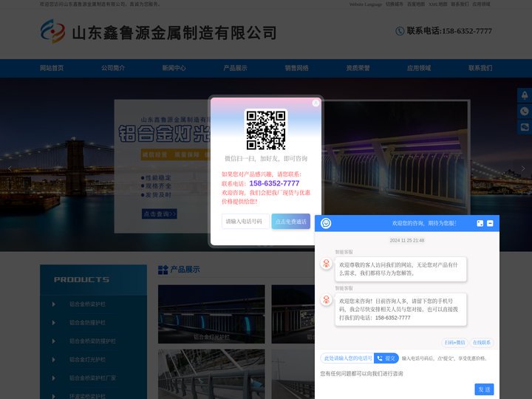Image resolution: width=532 pixels, height=399 pixels.
Task: Click the bell notification side icon
Action: [525, 95]
